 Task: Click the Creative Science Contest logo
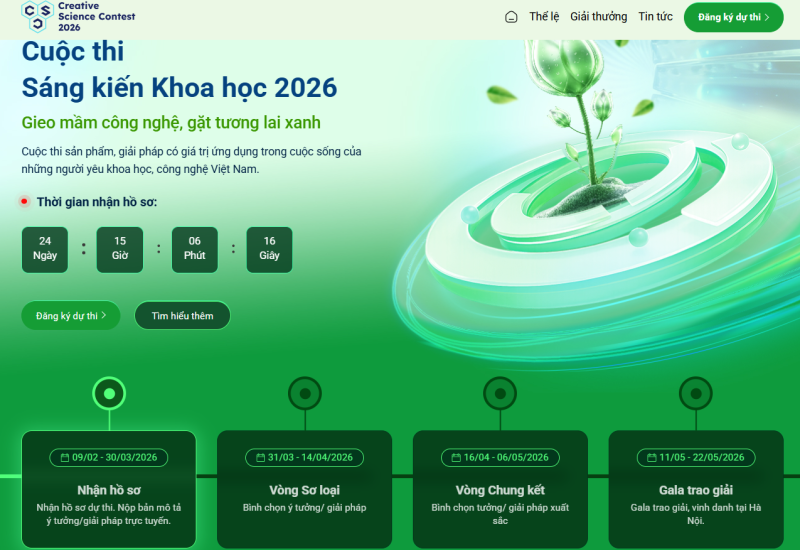pos(78,17)
